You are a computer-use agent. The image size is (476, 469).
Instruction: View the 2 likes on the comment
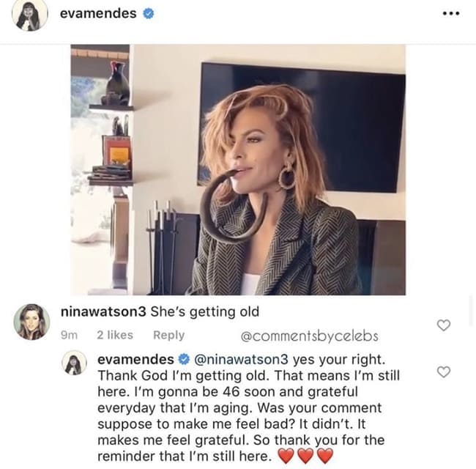point(115,335)
